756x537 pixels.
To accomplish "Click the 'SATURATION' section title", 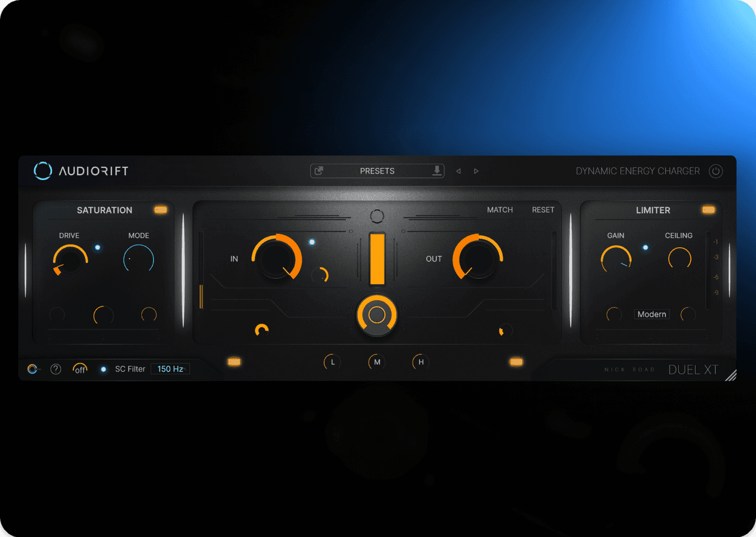I will coord(105,210).
